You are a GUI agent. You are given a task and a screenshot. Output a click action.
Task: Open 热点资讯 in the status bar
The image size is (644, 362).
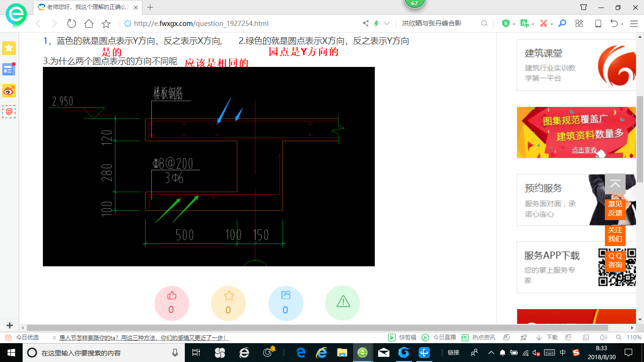coord(478,337)
